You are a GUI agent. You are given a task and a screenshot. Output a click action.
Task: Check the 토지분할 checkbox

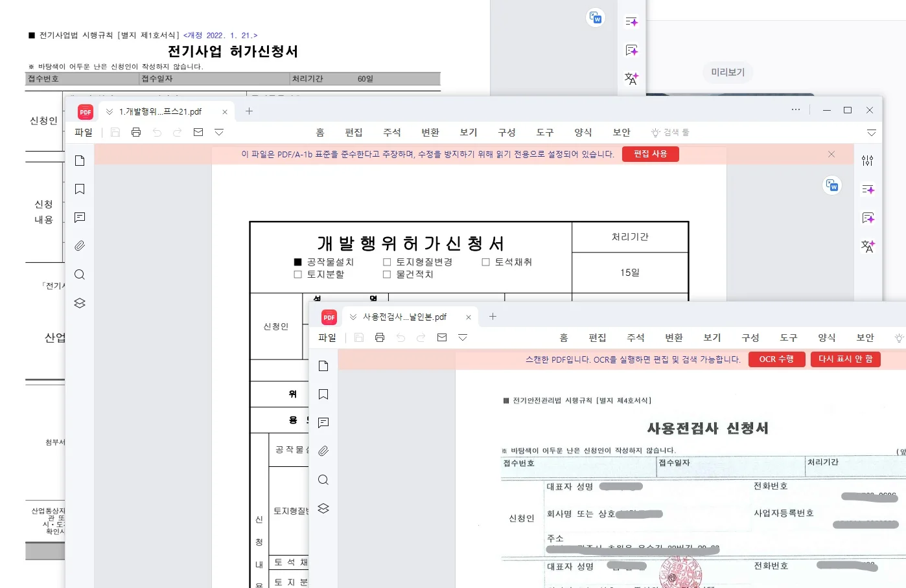[298, 275]
